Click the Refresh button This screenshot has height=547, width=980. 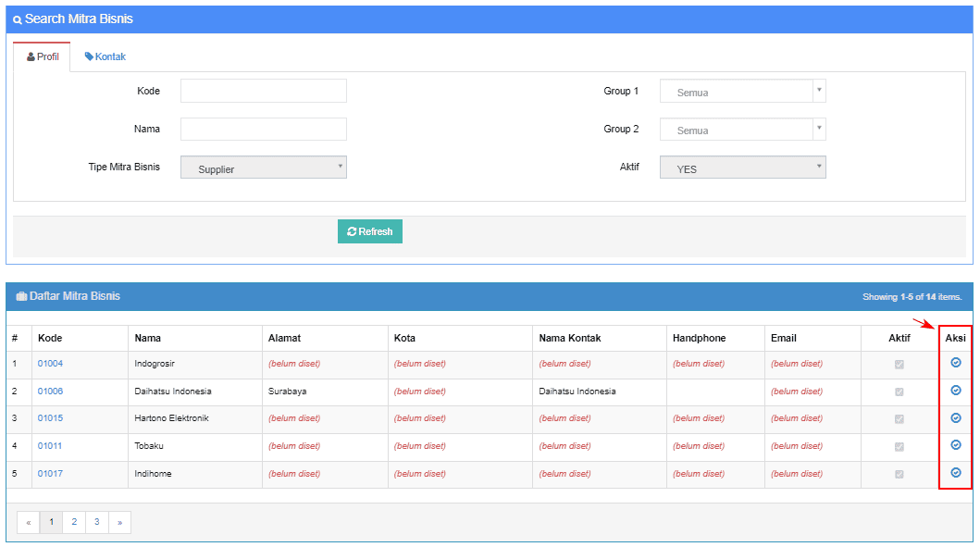coord(370,231)
